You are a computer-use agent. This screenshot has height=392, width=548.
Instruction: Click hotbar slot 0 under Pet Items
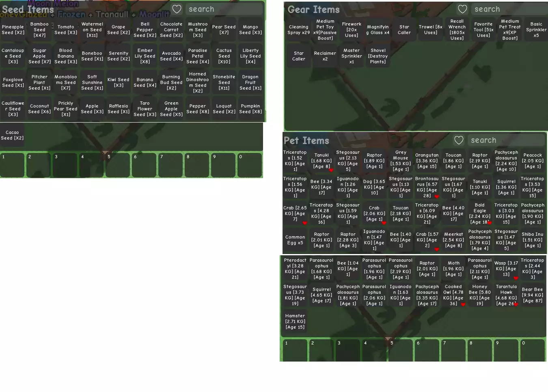(532, 350)
